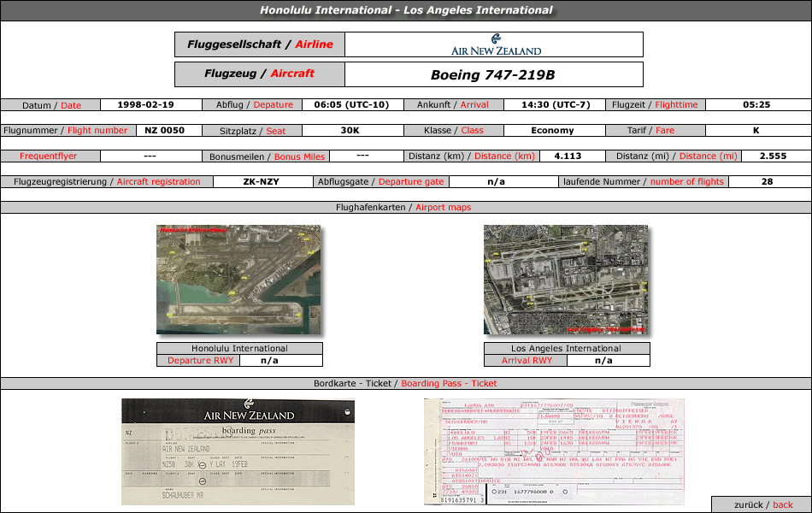Open the Los Angeles International airport map thumbnail

click(x=566, y=280)
